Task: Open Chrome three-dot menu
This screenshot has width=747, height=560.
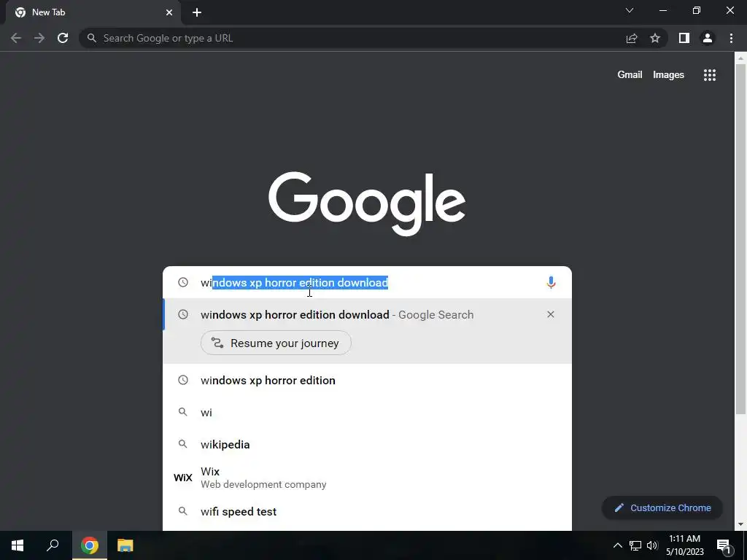Action: coord(731,38)
